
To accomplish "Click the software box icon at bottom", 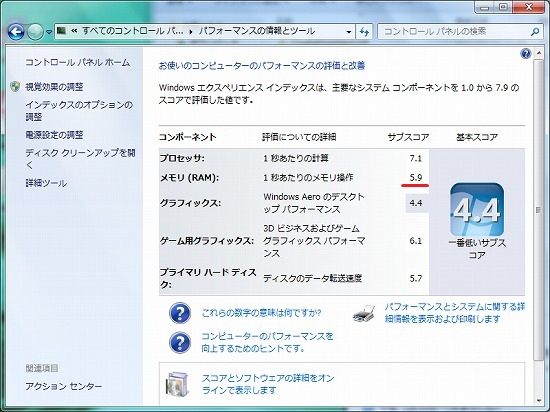I will point(178,384).
